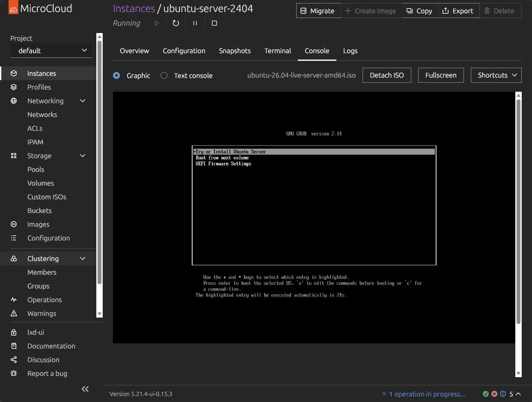This screenshot has height=402, width=532.
Task: Collapse the Storage section
Action: [82, 156]
